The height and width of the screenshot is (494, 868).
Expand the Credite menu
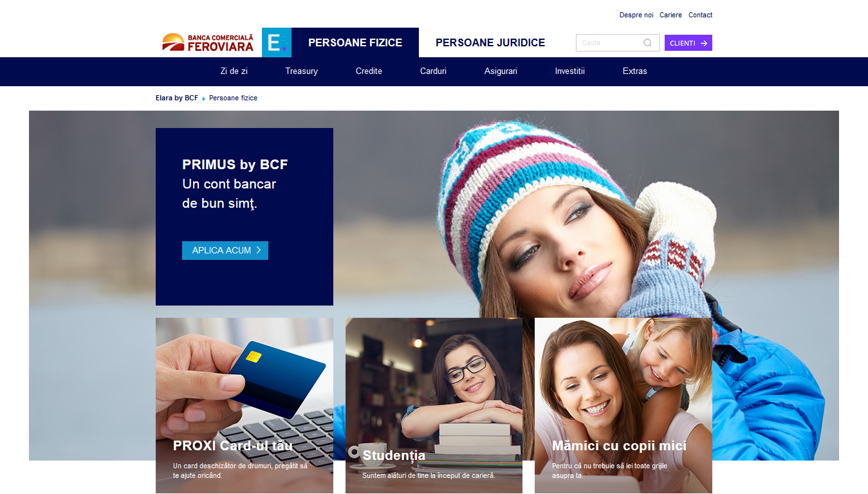click(x=369, y=71)
